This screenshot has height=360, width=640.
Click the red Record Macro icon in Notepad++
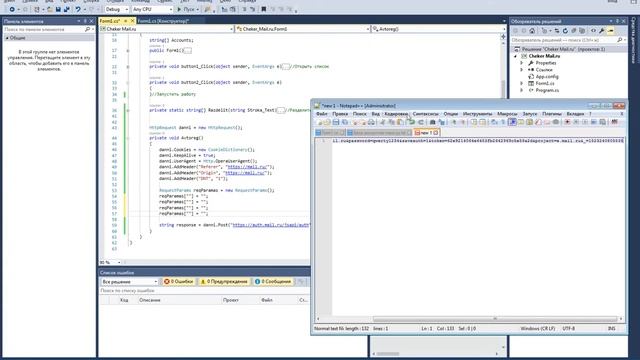tap(567, 122)
